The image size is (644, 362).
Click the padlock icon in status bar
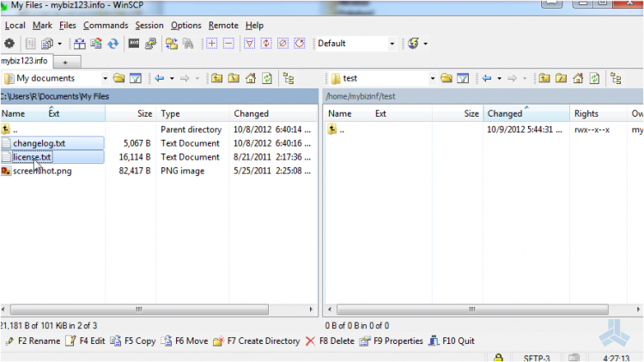point(498,358)
